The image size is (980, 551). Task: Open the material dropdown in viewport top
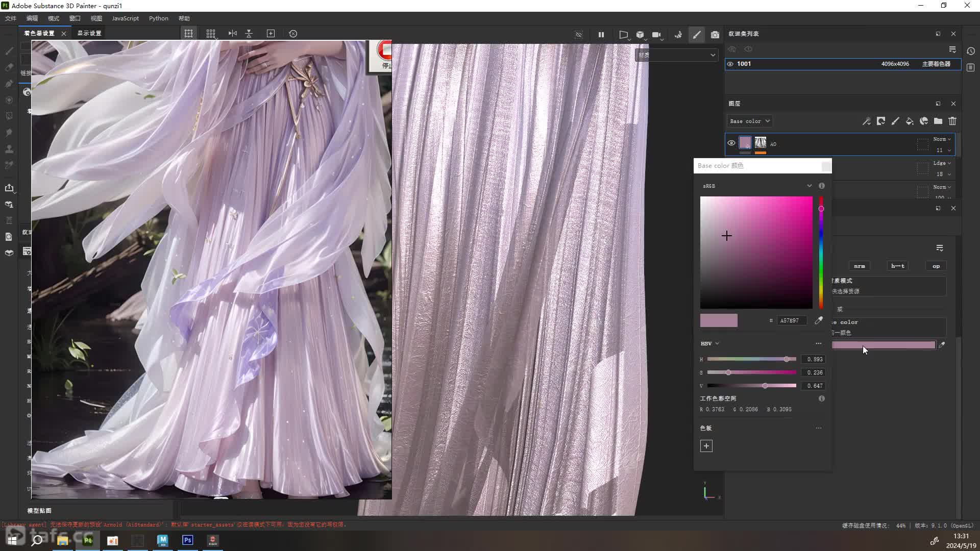(x=676, y=55)
